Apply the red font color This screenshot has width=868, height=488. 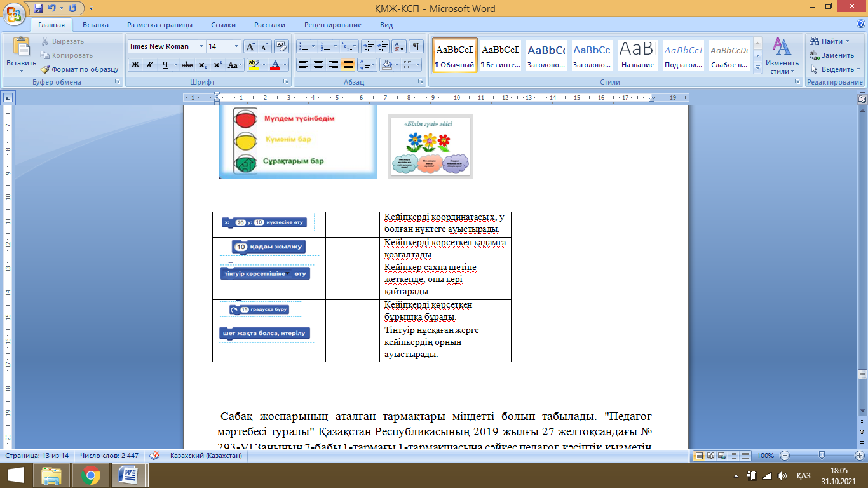coord(275,65)
